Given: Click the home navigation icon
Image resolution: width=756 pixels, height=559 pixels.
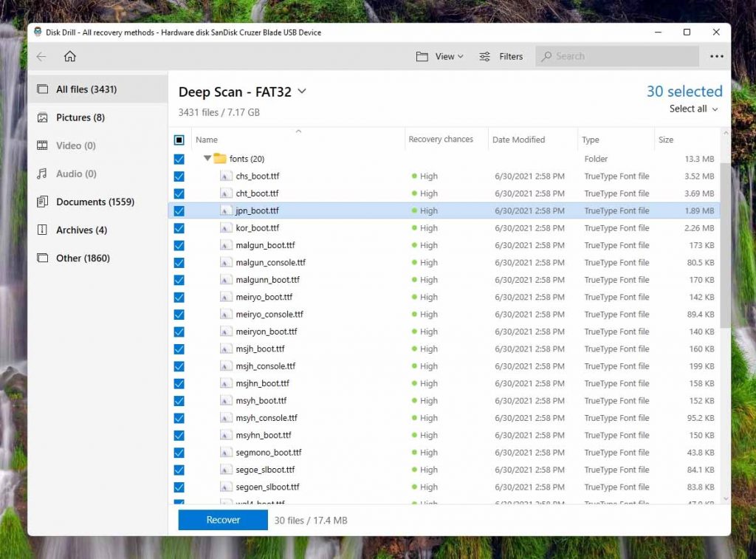Looking at the screenshot, I should (70, 56).
